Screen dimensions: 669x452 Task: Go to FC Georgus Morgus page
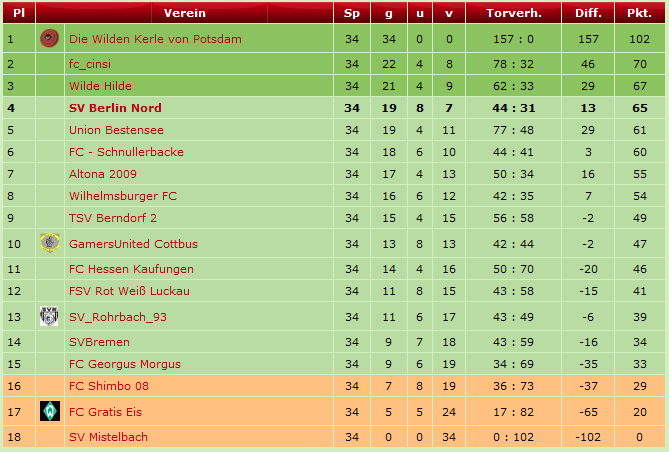(125, 364)
